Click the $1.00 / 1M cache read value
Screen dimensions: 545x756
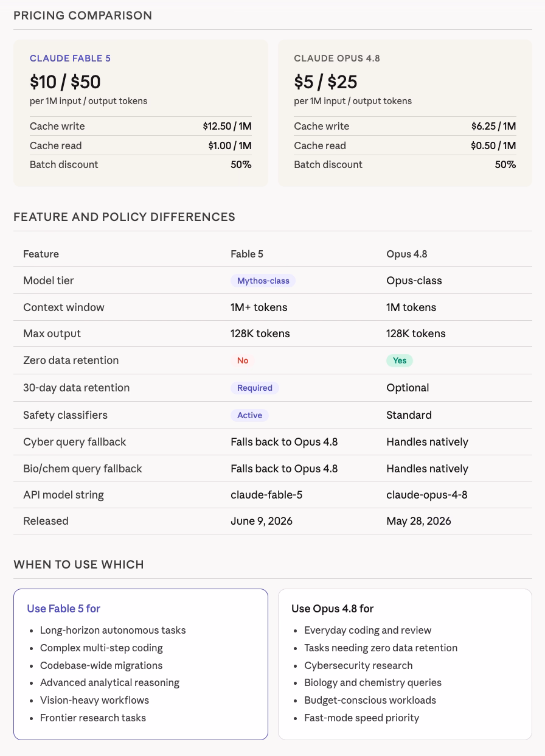[x=229, y=145]
